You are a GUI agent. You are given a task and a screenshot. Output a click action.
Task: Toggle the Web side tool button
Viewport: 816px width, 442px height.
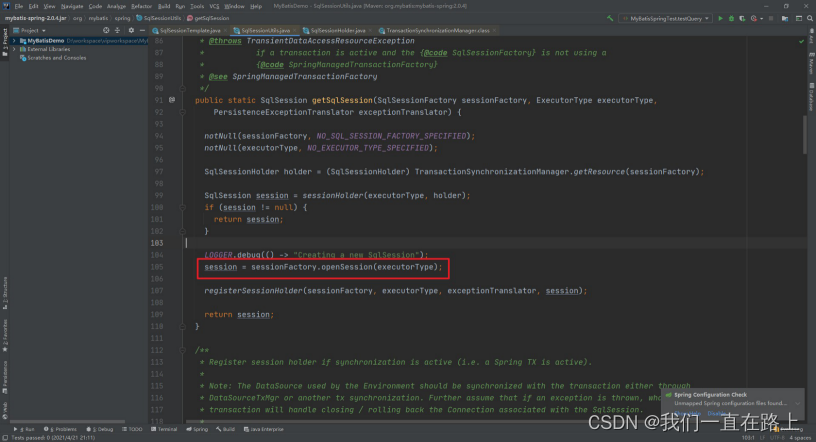pos(5,410)
